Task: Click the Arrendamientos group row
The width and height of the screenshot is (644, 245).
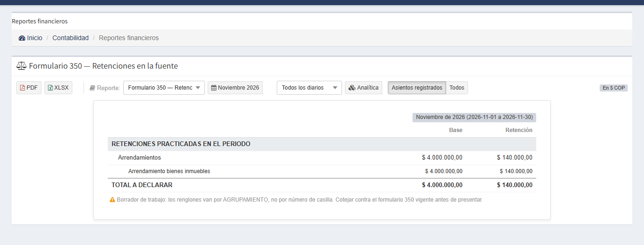Action: tap(322, 158)
